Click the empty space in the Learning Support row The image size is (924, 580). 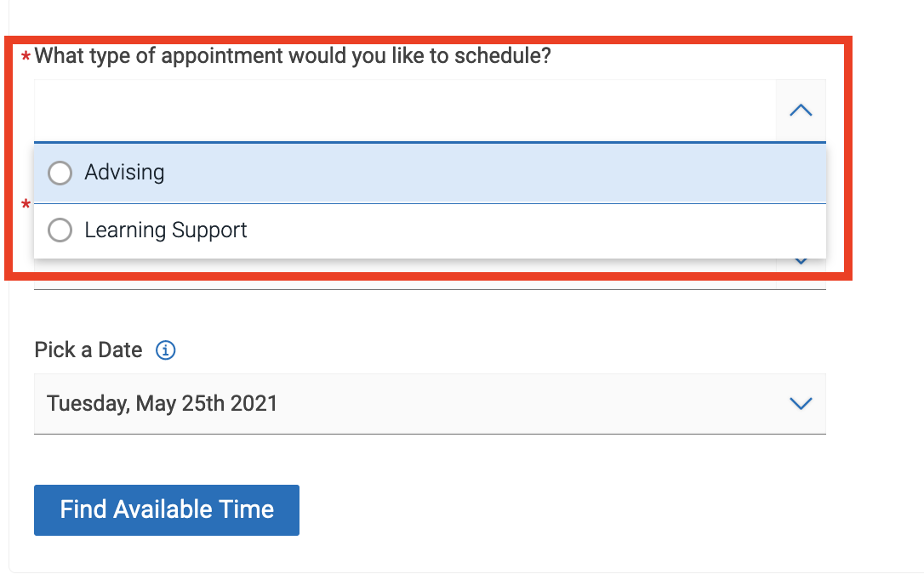536,230
